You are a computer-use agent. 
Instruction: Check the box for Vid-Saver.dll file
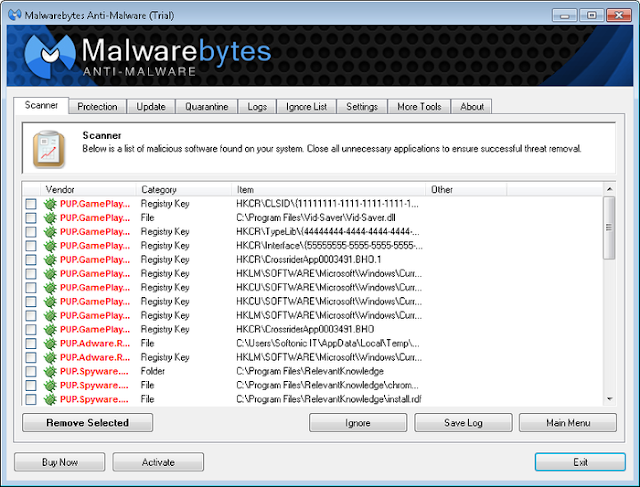click(31, 218)
